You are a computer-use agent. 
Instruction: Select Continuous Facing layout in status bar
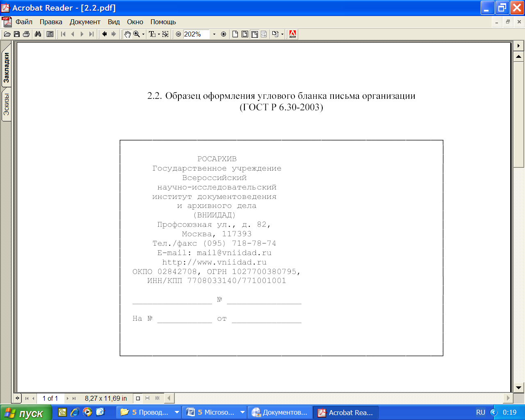tap(157, 398)
